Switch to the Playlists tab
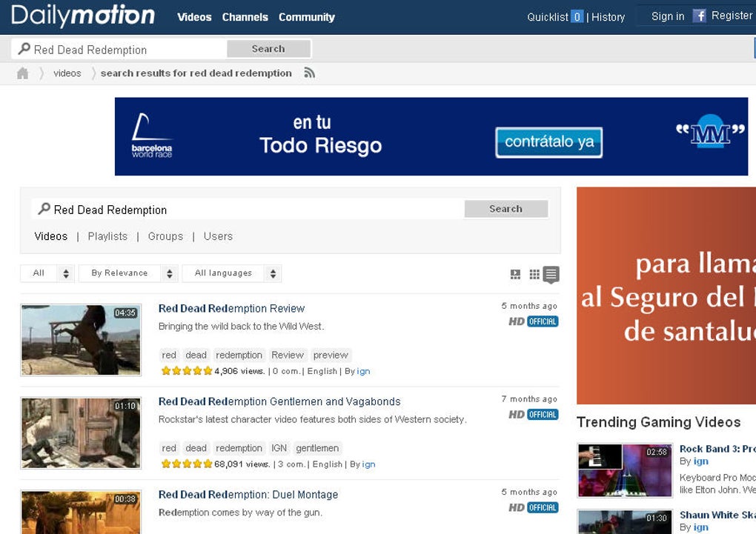 (x=107, y=237)
